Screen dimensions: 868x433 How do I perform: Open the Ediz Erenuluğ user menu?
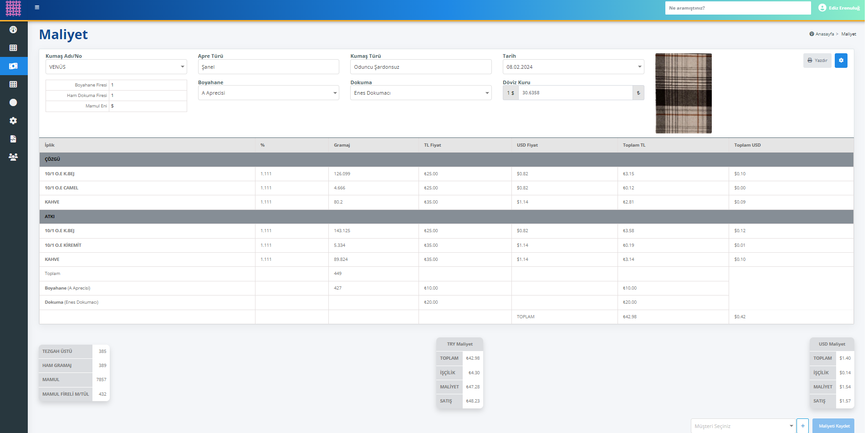tap(839, 8)
